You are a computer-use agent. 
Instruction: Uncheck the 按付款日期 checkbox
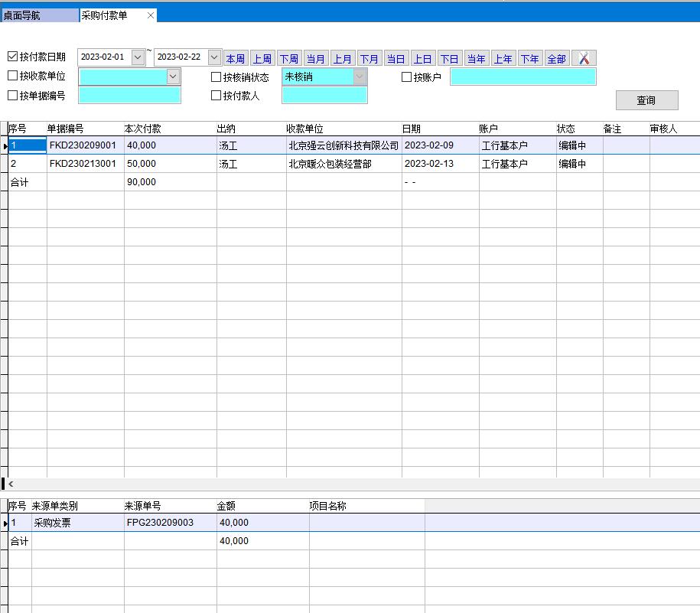tap(12, 57)
